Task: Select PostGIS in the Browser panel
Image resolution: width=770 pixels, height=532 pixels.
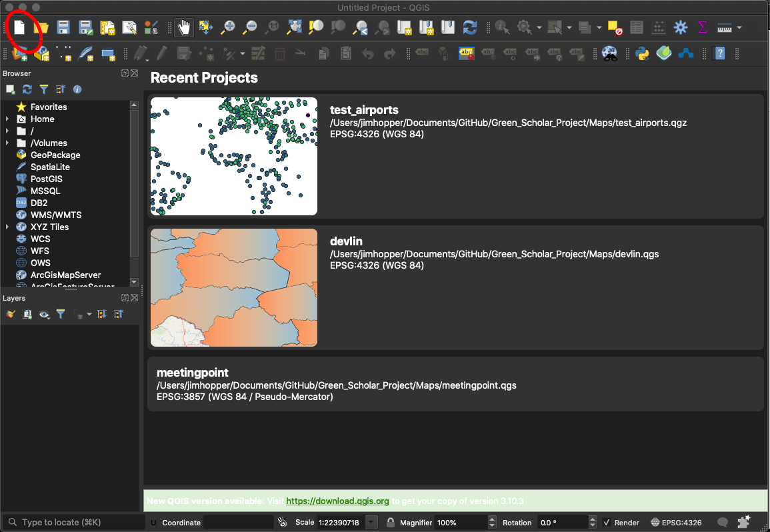Action: (x=45, y=179)
